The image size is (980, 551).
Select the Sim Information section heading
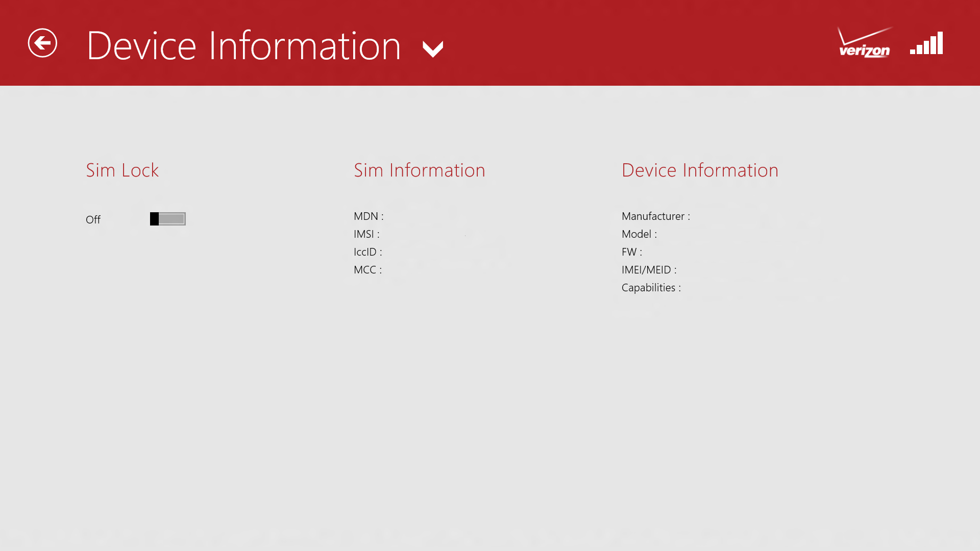coord(420,170)
